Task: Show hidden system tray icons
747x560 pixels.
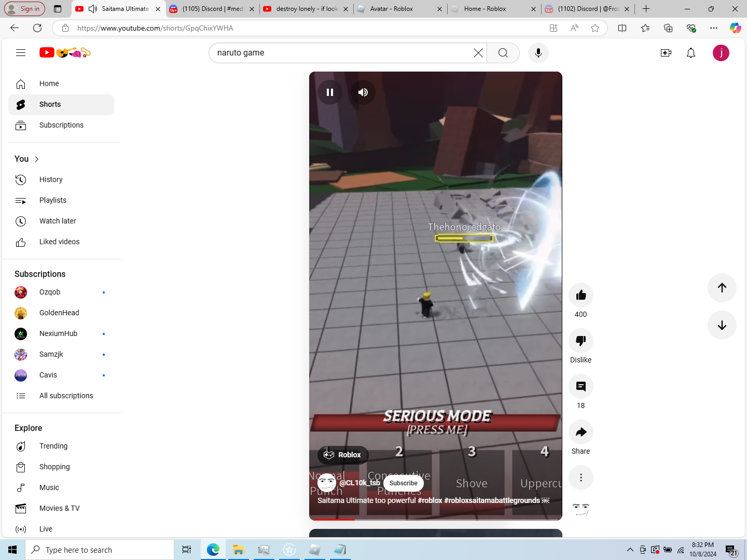Action: click(630, 550)
